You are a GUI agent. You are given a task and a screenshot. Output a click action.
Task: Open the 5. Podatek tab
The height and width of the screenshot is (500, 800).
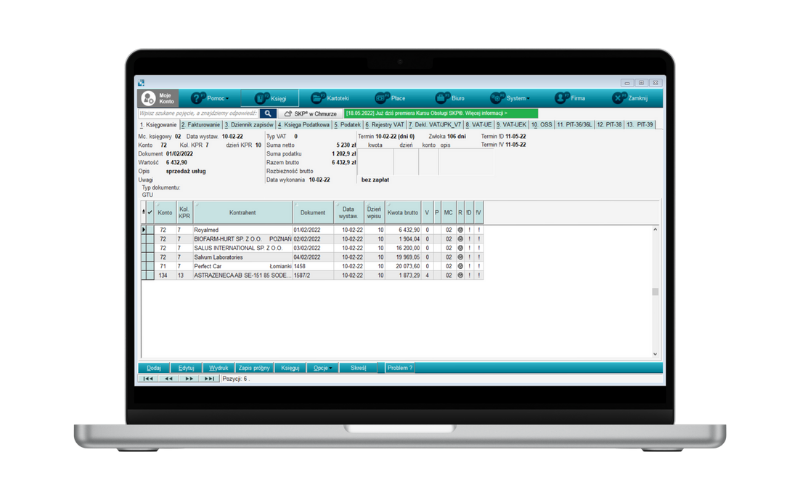[347, 124]
